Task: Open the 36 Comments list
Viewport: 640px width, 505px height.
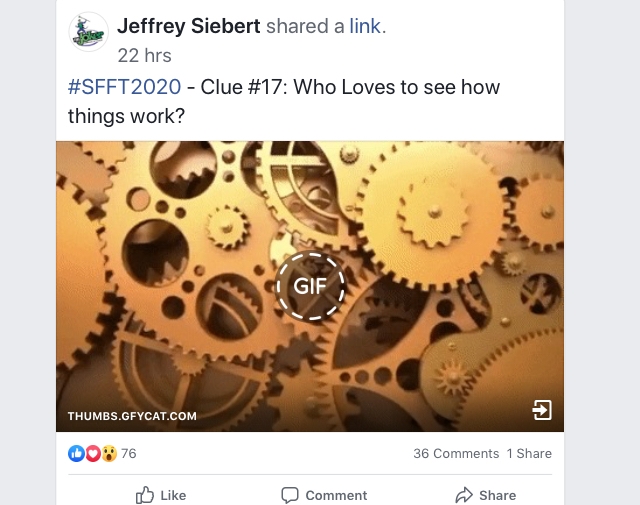Action: pos(456,454)
